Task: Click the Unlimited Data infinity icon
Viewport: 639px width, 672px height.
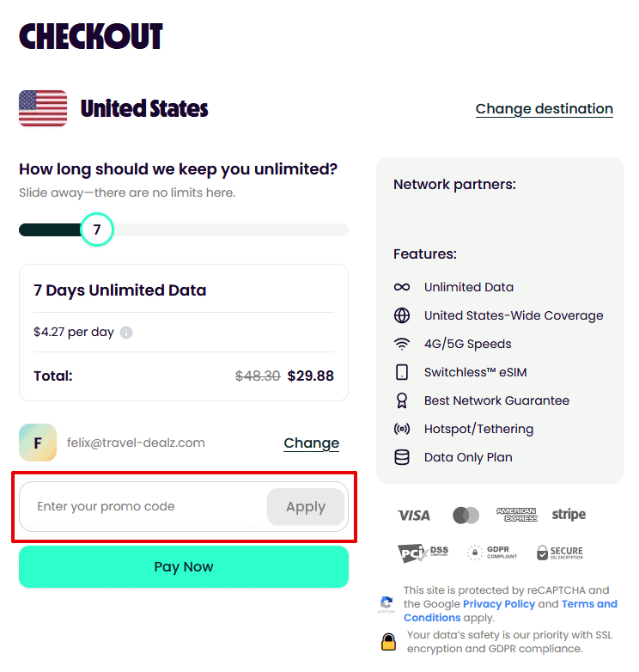Action: (401, 287)
